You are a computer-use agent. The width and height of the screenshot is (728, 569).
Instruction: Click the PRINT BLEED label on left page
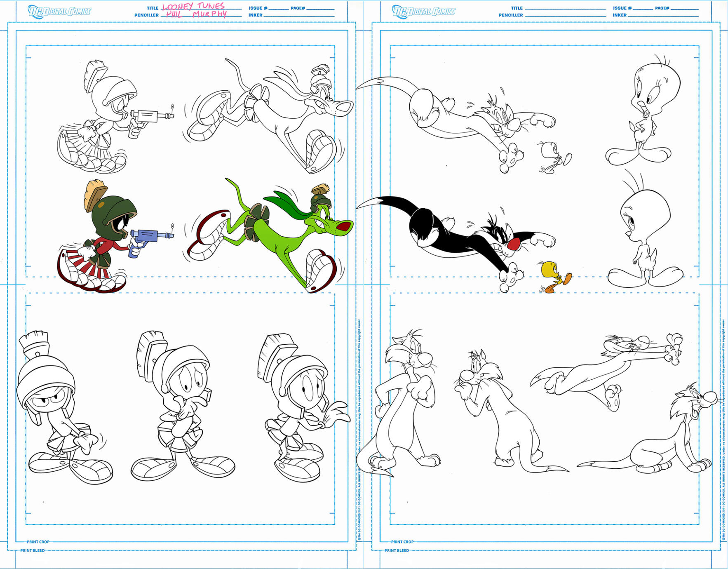pyautogui.click(x=33, y=549)
